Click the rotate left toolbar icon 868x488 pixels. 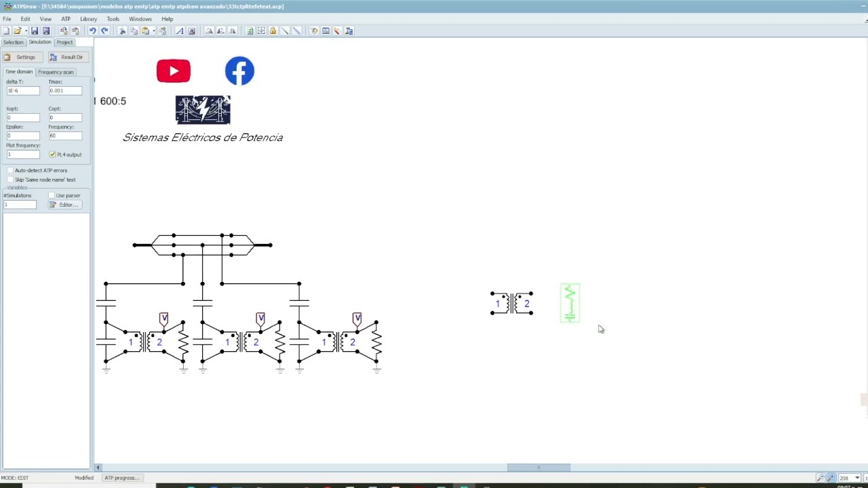[x=209, y=30]
